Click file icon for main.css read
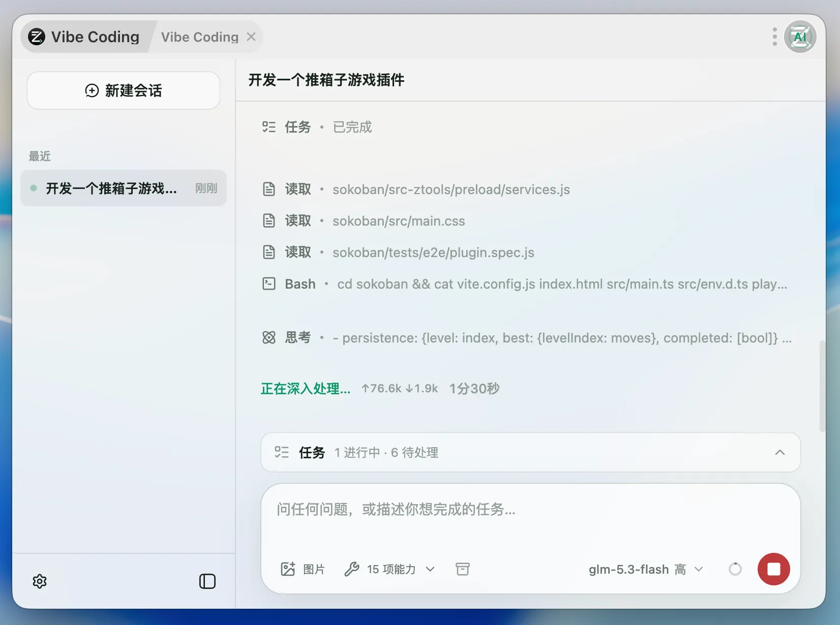840x625 pixels. [269, 221]
